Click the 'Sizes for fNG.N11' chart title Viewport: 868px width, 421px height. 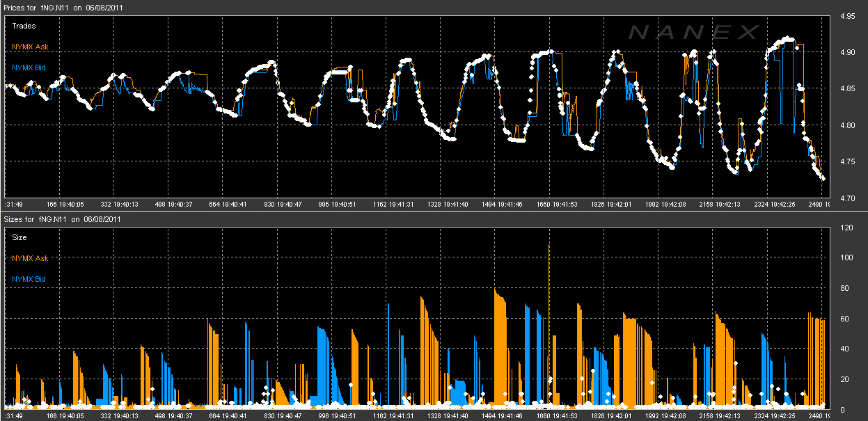(63, 219)
